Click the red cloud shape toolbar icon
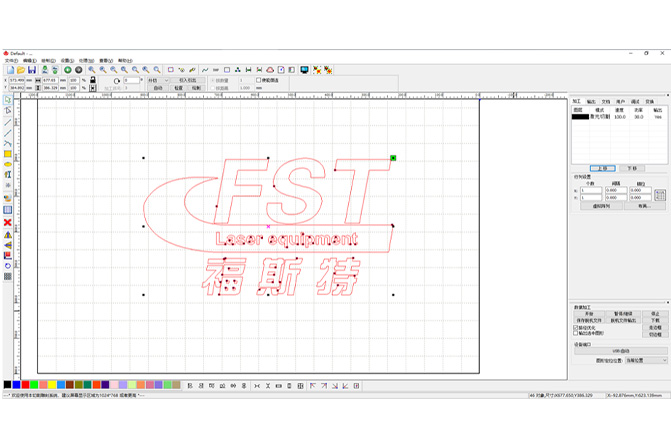The height and width of the screenshot is (448, 671). [270, 70]
